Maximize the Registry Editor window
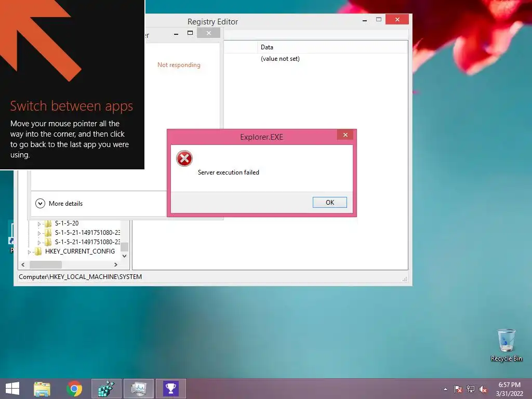Screen dimensions: 532x399 (379, 19)
